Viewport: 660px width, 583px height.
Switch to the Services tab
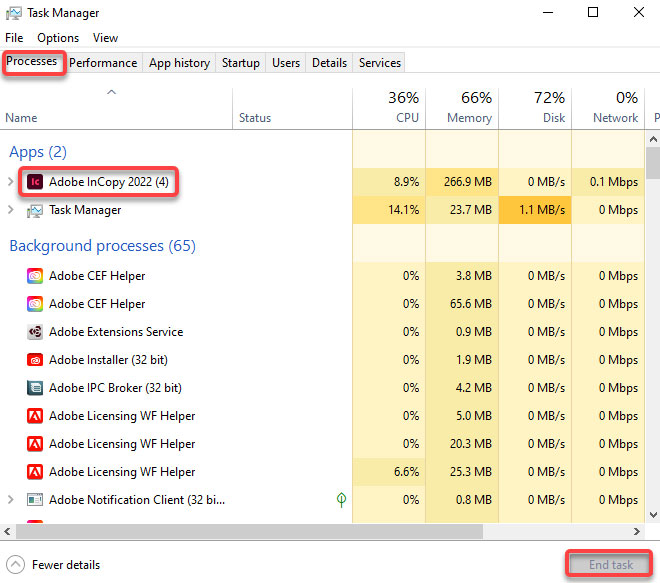[x=380, y=63]
